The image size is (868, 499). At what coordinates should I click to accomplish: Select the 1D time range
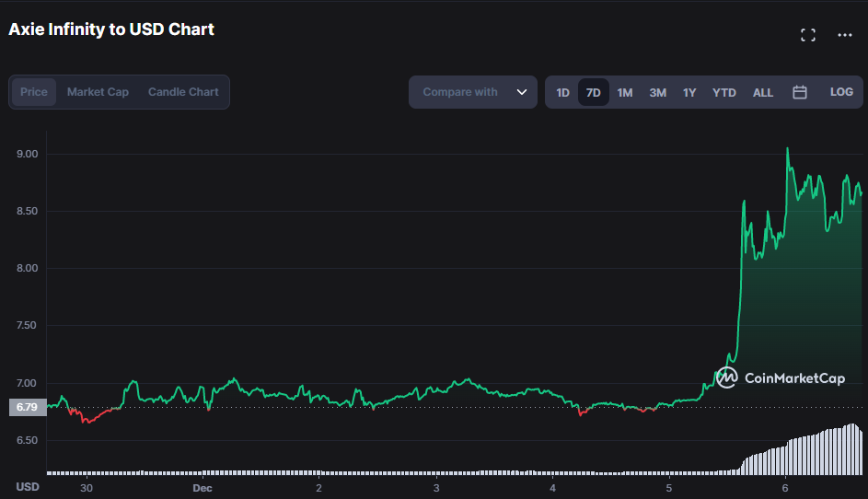coord(562,92)
